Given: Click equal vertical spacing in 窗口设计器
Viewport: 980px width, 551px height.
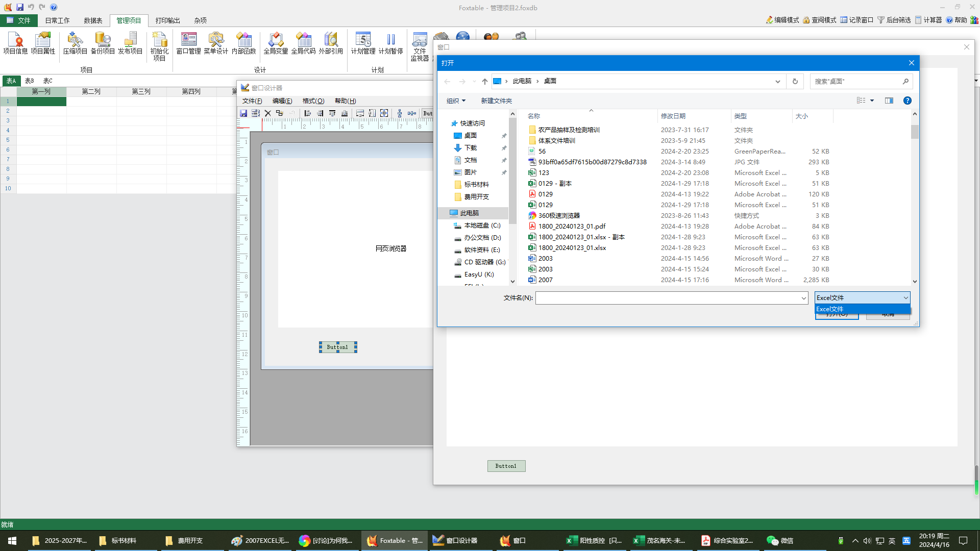Looking at the screenshot, I should pos(400,113).
